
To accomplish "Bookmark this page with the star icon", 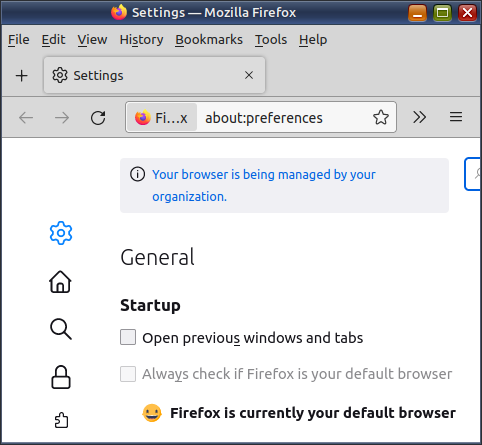I will pos(381,117).
